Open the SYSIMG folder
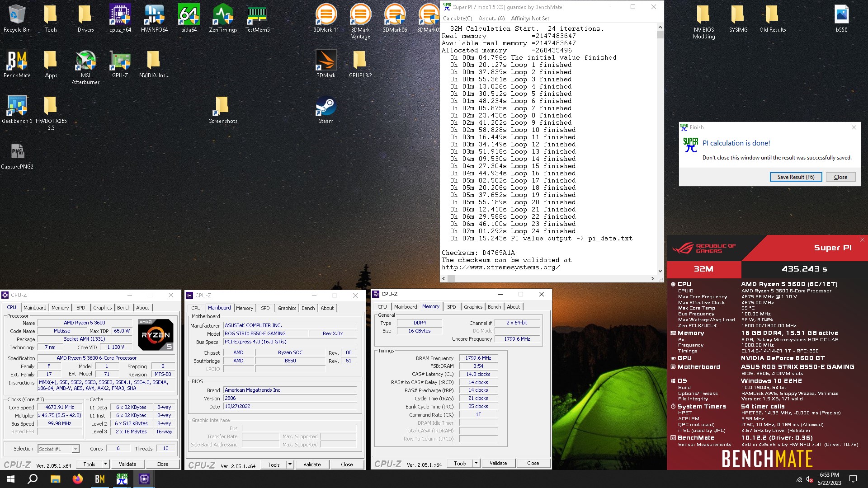Viewport: 868px width, 488px height. coord(739,18)
